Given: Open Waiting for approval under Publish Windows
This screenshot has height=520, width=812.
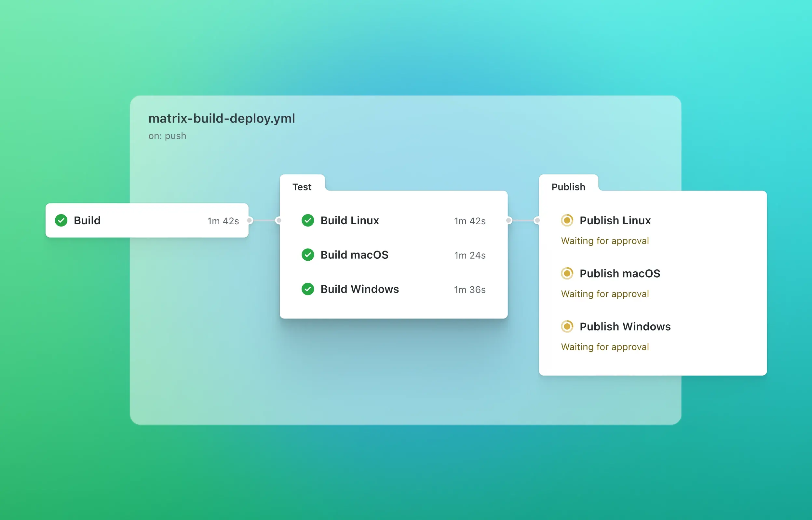Looking at the screenshot, I should point(604,347).
